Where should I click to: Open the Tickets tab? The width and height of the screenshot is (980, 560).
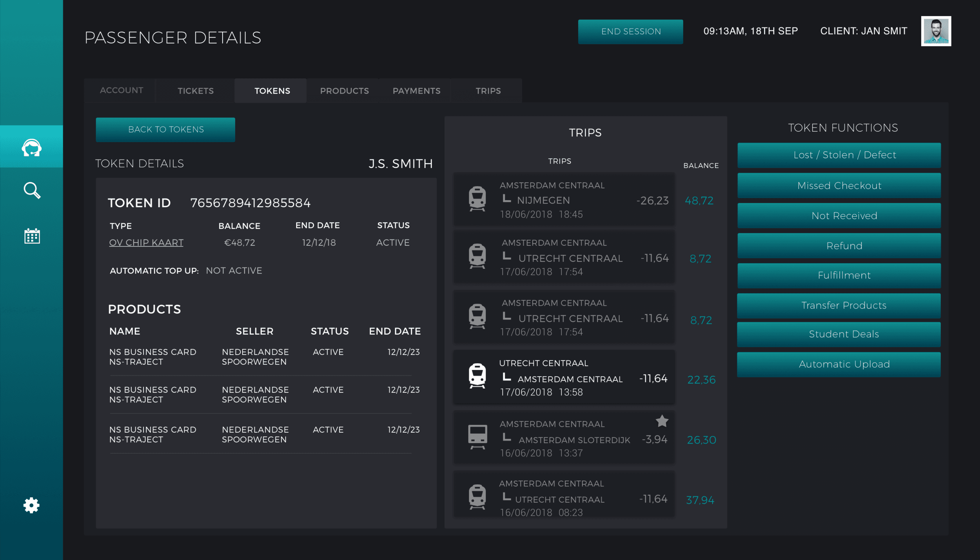196,91
